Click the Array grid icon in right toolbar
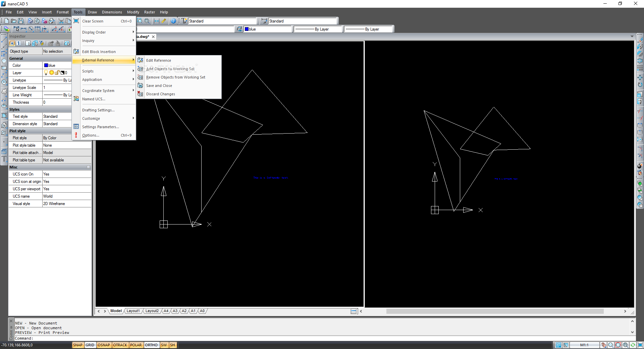The height and width of the screenshot is (349, 644). [x=640, y=68]
